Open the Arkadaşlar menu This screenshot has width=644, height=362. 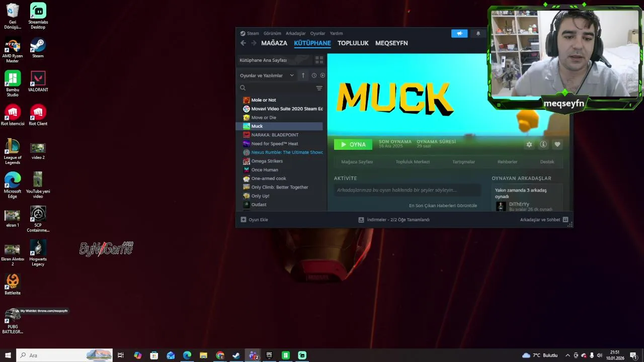pyautogui.click(x=295, y=33)
